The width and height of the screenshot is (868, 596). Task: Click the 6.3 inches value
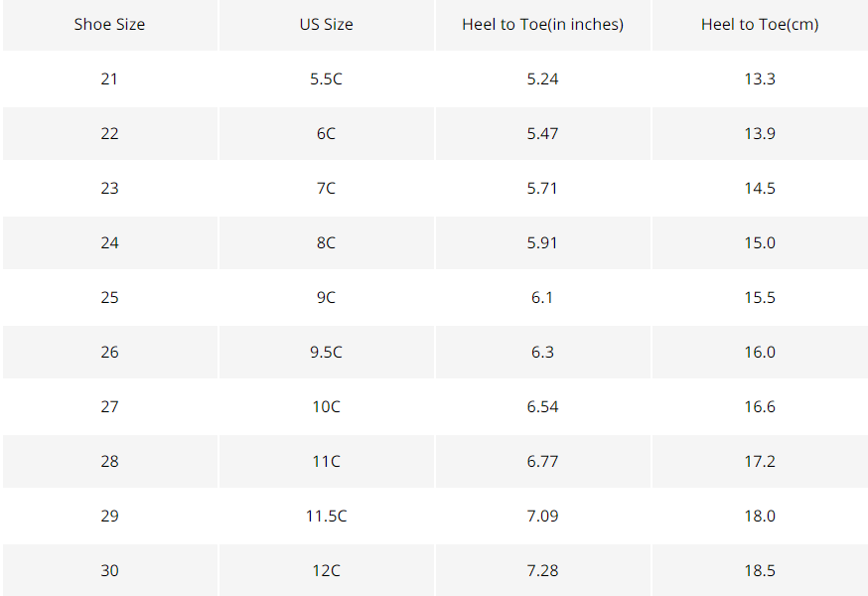pyautogui.click(x=542, y=353)
